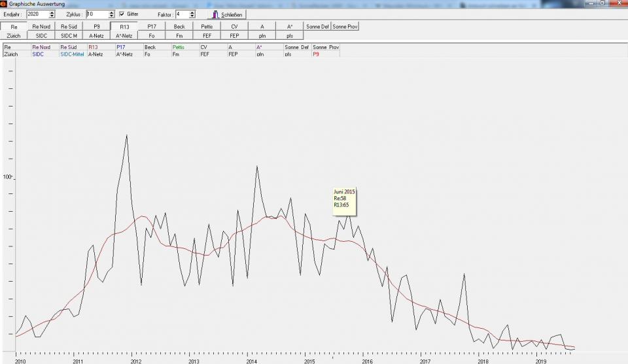Increase the Faktor value with up arrow
This screenshot has width=628, height=364.
tap(192, 12)
